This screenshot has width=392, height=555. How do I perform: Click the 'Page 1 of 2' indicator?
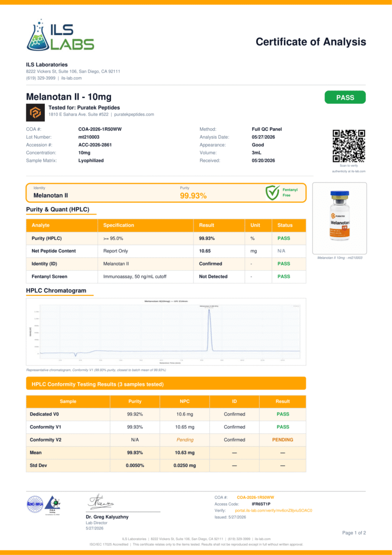(354, 533)
